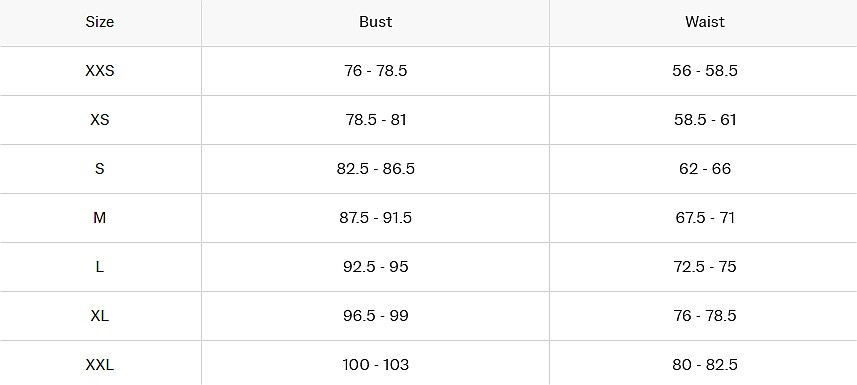Viewport: 857px width, 385px height.
Task: Select the XXL size cell
Action: 100,365
